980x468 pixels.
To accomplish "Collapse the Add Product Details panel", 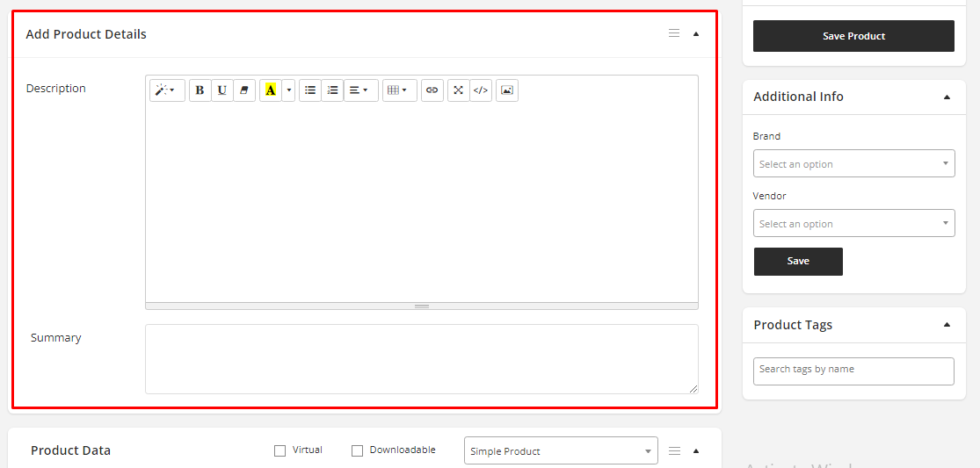I will tap(696, 34).
